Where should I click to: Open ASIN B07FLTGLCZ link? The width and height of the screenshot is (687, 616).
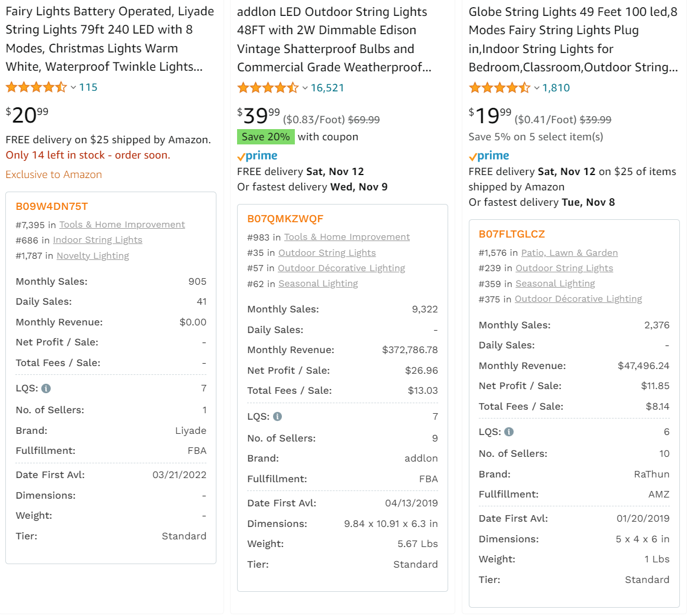point(512,235)
